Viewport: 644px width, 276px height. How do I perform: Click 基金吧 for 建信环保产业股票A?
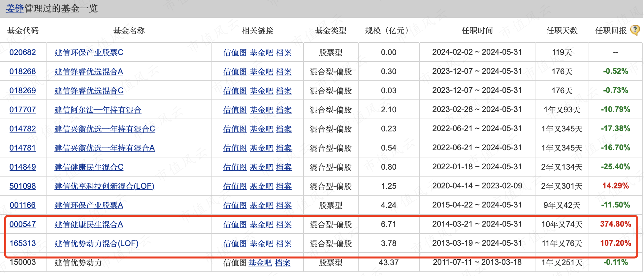[261, 205]
